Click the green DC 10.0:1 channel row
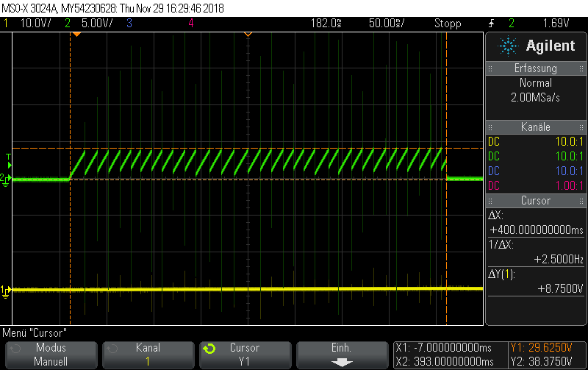Image resolution: width=588 pixels, height=370 pixels. tap(536, 156)
